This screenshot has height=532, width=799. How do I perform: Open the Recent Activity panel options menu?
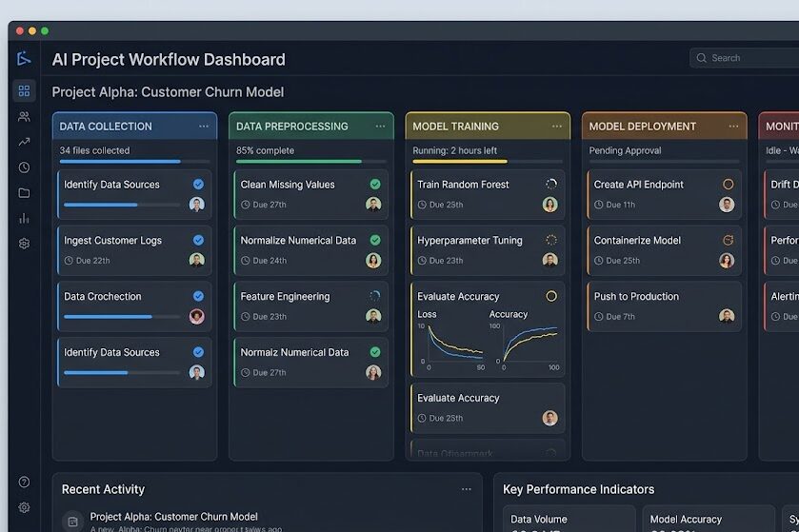pos(467,489)
